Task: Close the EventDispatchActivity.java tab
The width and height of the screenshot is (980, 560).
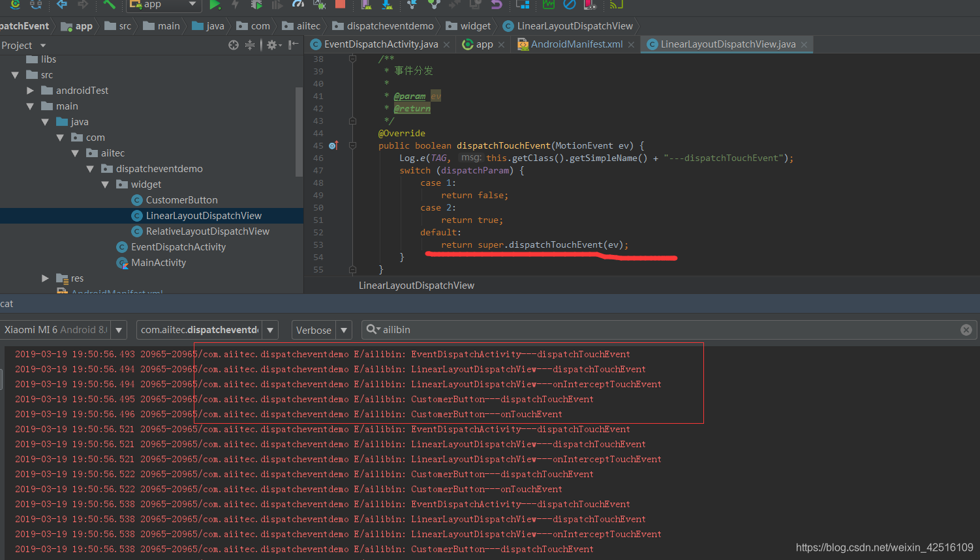Action: 446,45
